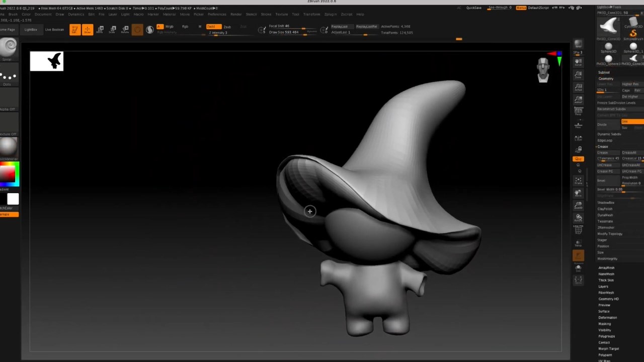The image size is (644, 362).
Task: Click the sculptris-style sphere icon in toolbar
Action: 150,30
